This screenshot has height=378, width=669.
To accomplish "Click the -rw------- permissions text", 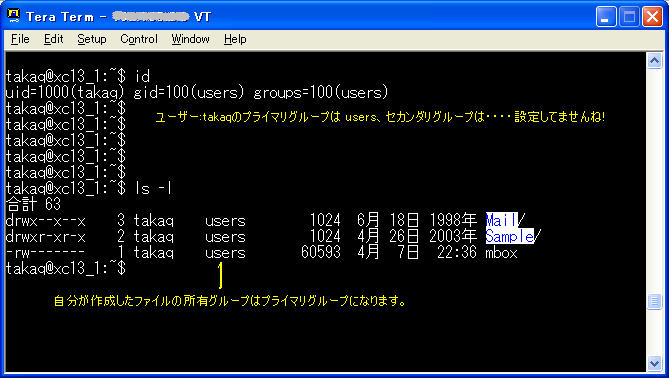I will (x=46, y=253).
